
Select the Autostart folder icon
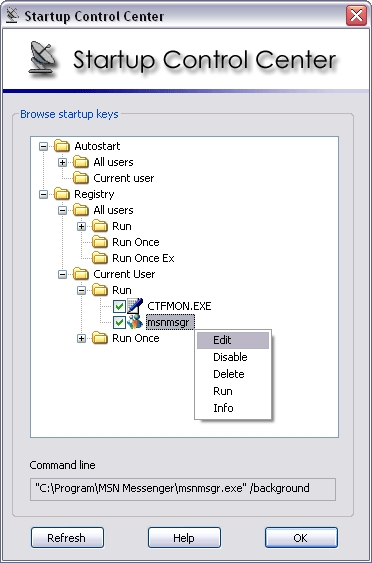point(62,146)
